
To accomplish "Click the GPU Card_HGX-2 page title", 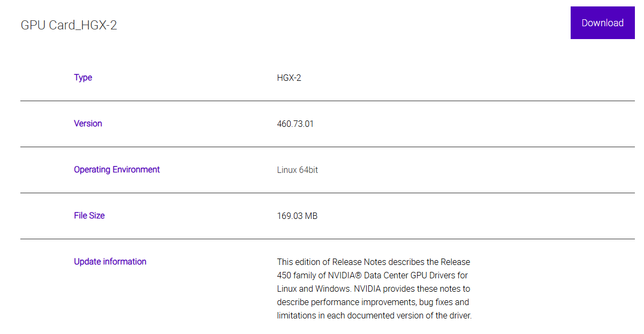I will coord(69,25).
